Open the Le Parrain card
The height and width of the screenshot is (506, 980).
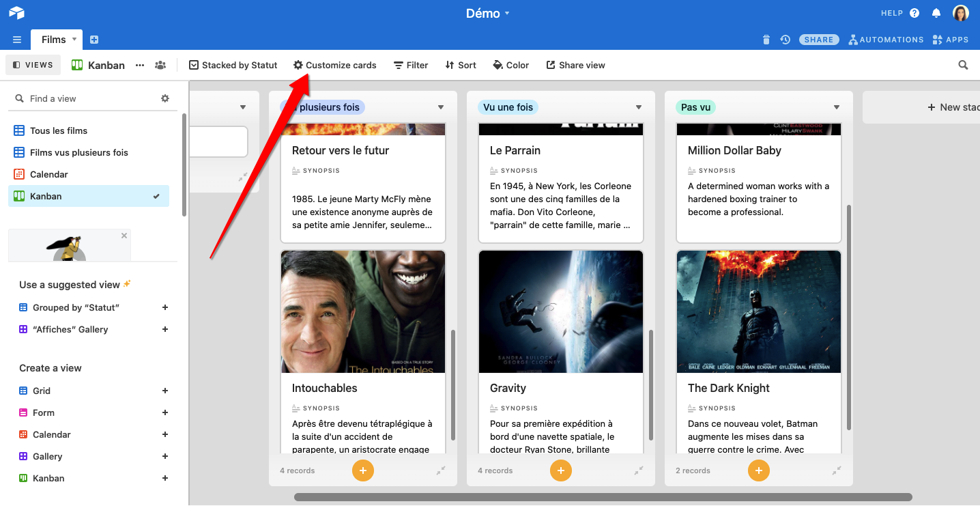pyautogui.click(x=561, y=183)
